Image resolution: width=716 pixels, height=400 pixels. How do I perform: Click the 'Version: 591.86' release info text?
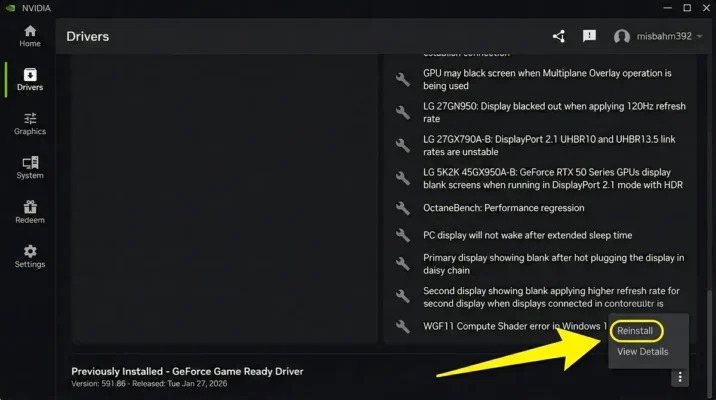(x=149, y=384)
